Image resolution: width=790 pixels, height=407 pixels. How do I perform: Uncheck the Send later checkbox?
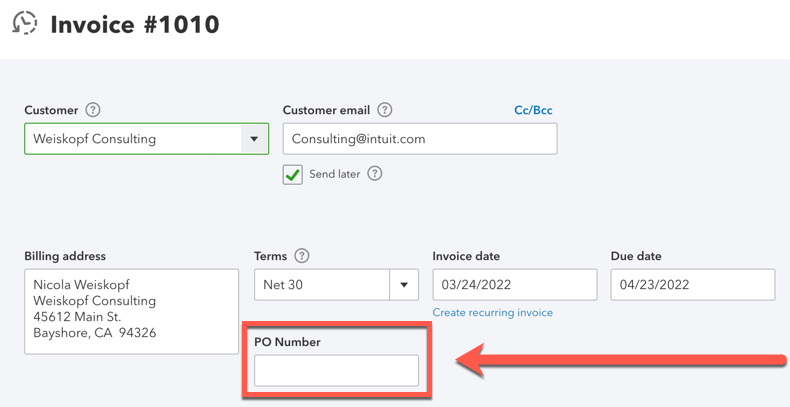click(x=293, y=175)
